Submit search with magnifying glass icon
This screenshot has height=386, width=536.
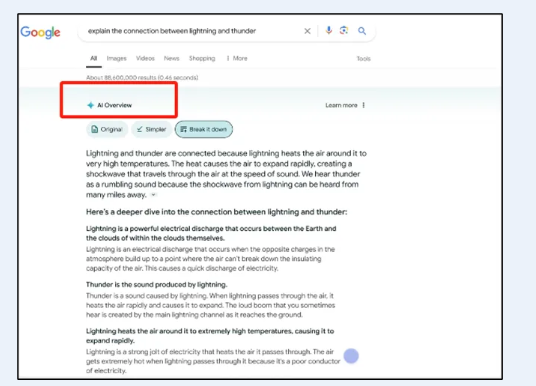pyautogui.click(x=362, y=31)
